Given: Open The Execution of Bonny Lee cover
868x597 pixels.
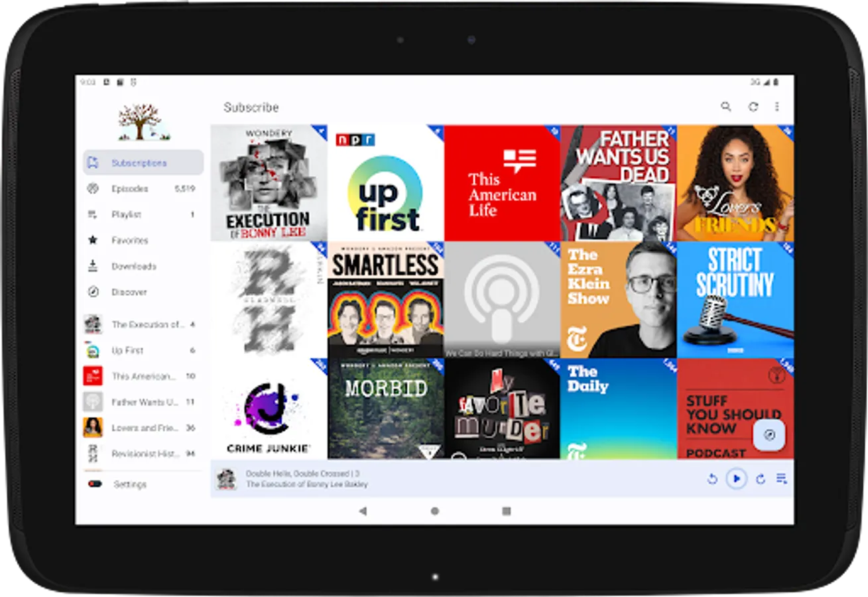Looking at the screenshot, I should point(269,183).
